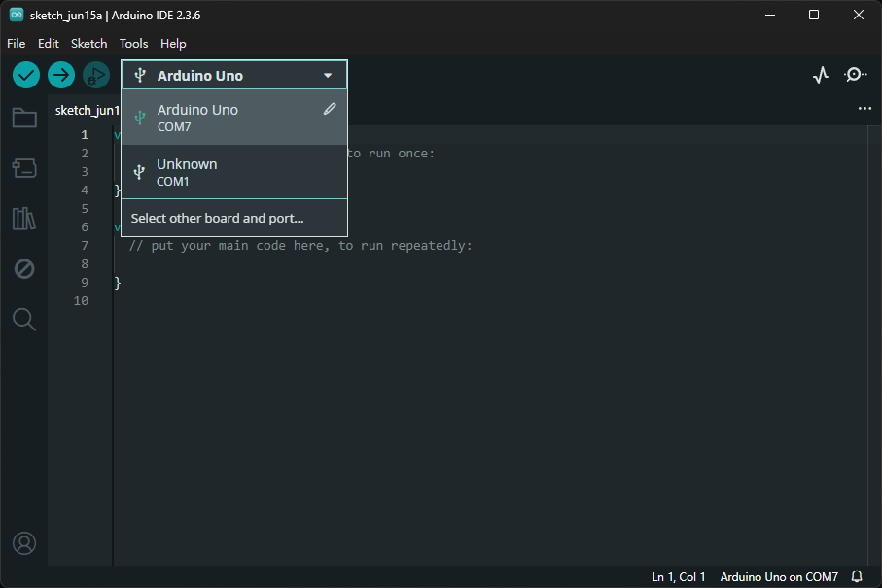This screenshot has height=588, width=882.
Task: Open the Sketchbook folder icon in sidebar
Action: coord(24,119)
